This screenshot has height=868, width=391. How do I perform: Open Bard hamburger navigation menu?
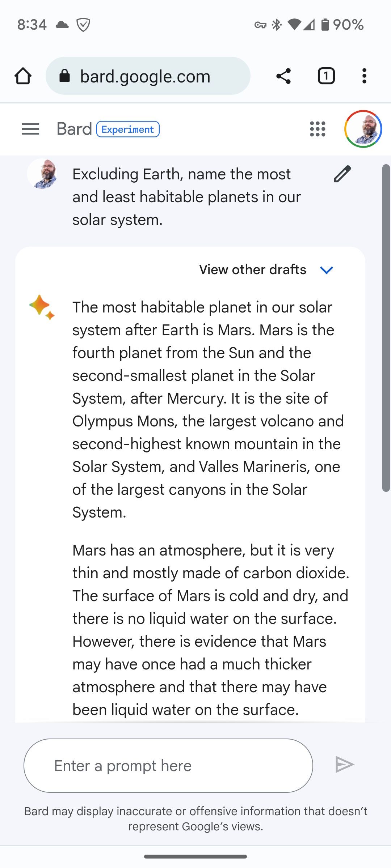[x=30, y=129]
